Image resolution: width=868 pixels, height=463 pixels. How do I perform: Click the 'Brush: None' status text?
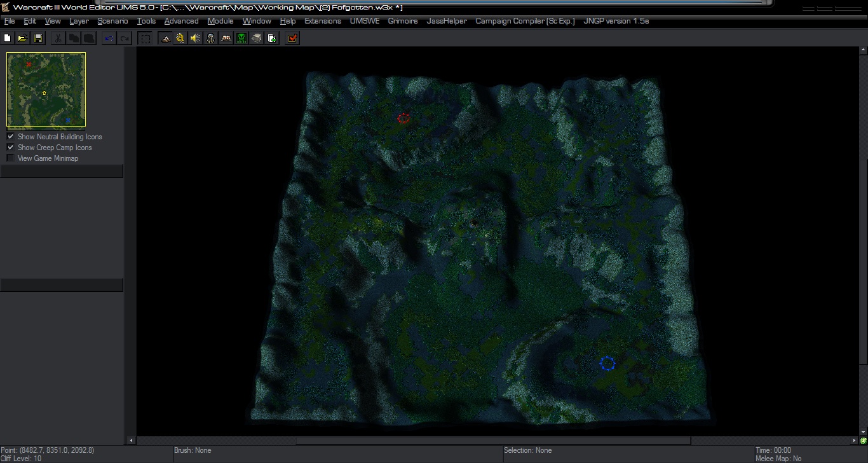(193, 450)
